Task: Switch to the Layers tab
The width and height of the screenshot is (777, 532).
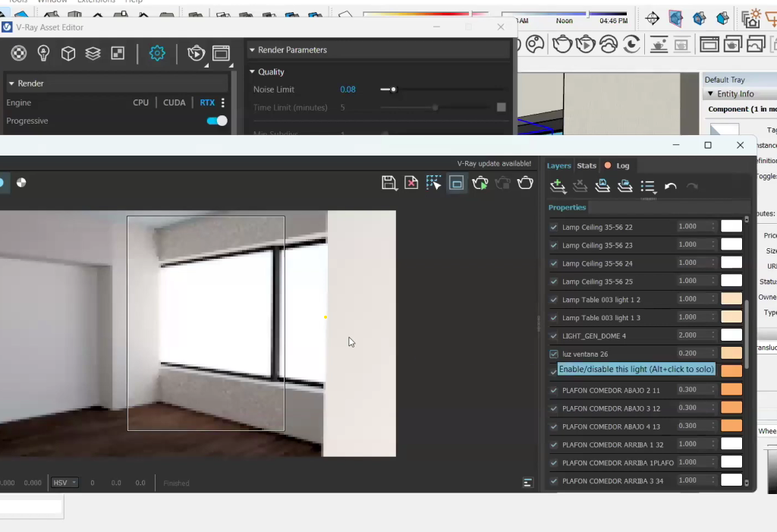Action: (x=558, y=165)
